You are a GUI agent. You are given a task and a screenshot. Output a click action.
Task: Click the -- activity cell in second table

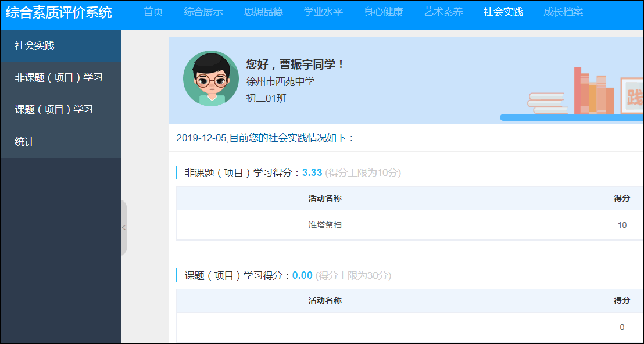coord(325,328)
